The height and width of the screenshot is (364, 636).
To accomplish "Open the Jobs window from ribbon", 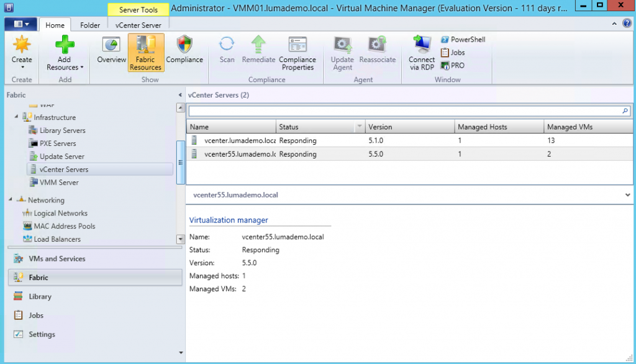I will (x=453, y=52).
